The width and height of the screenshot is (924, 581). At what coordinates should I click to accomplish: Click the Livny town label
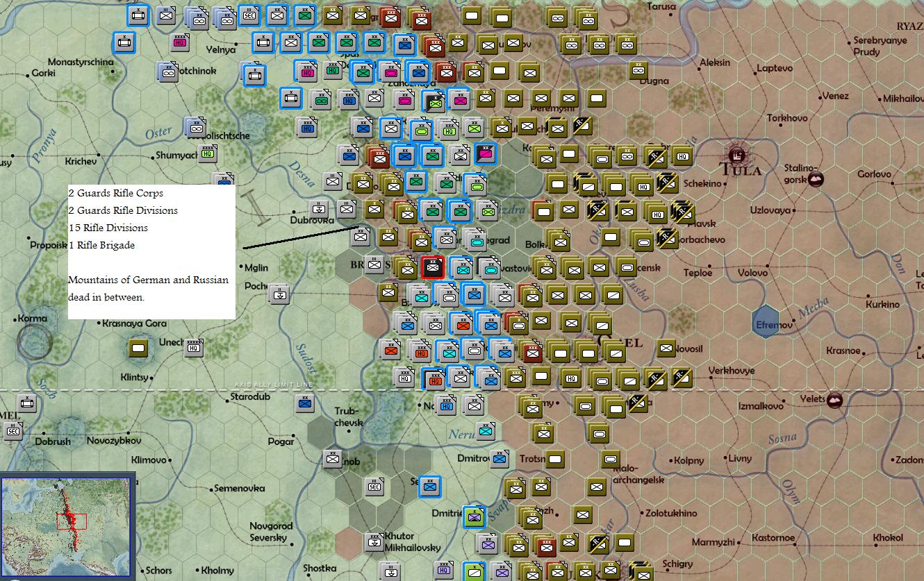(739, 458)
